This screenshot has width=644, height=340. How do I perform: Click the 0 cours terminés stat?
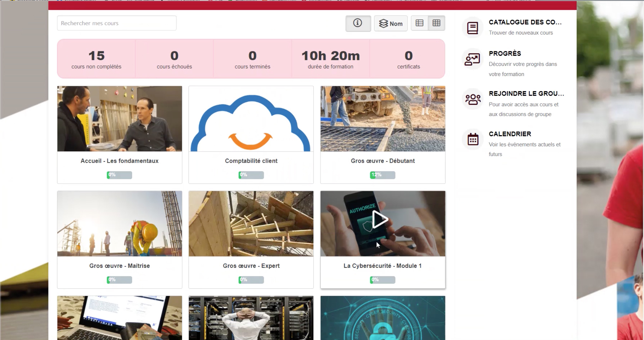[x=252, y=59]
